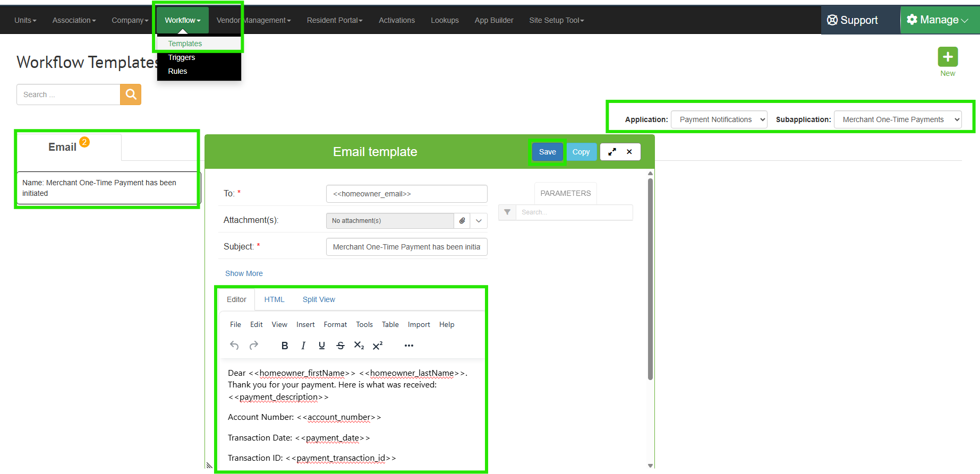Save the email template
Image resolution: width=980 pixels, height=474 pixels.
tap(547, 152)
